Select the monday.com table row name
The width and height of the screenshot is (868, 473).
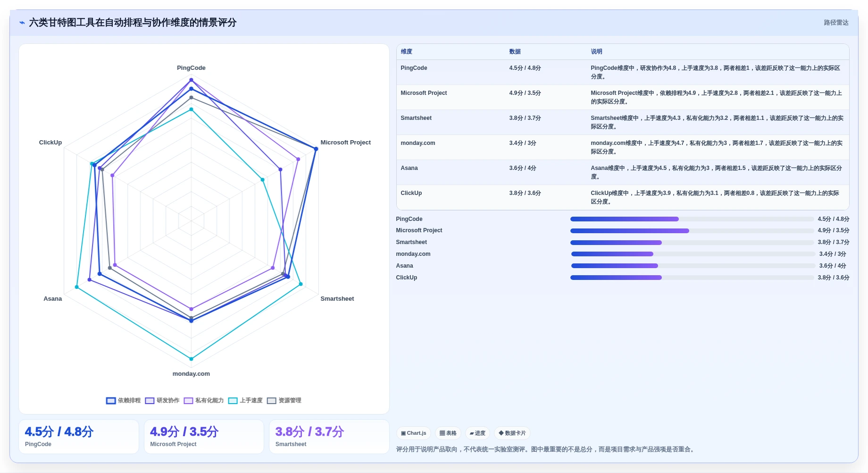coord(418,143)
